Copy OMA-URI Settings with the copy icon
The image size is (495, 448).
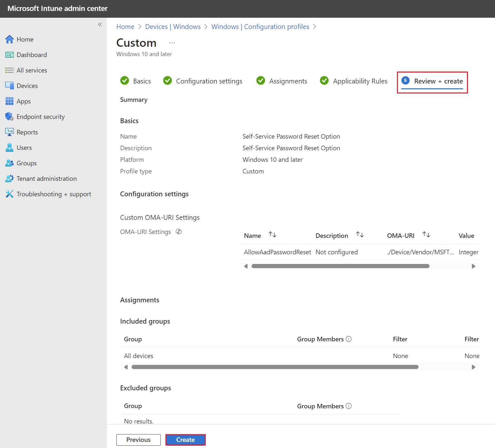tap(179, 232)
